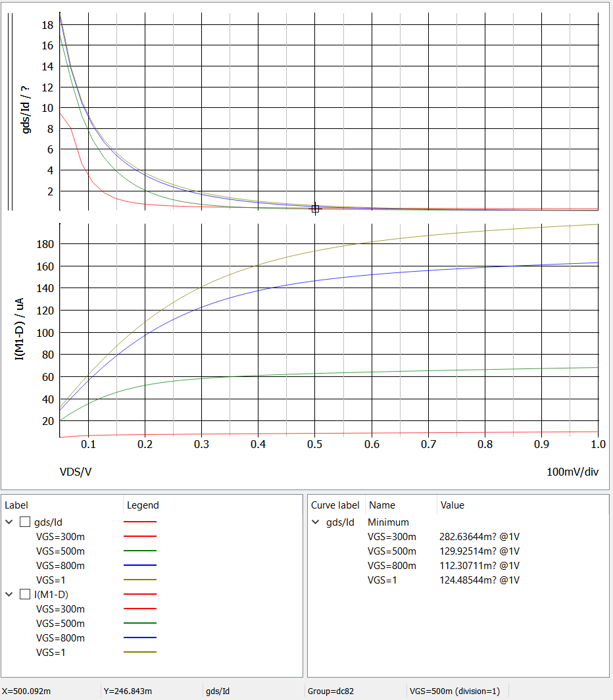Select the green legend line for gds/Id VGS=500m
Image resolution: width=613 pixels, height=700 pixels.
(x=141, y=551)
